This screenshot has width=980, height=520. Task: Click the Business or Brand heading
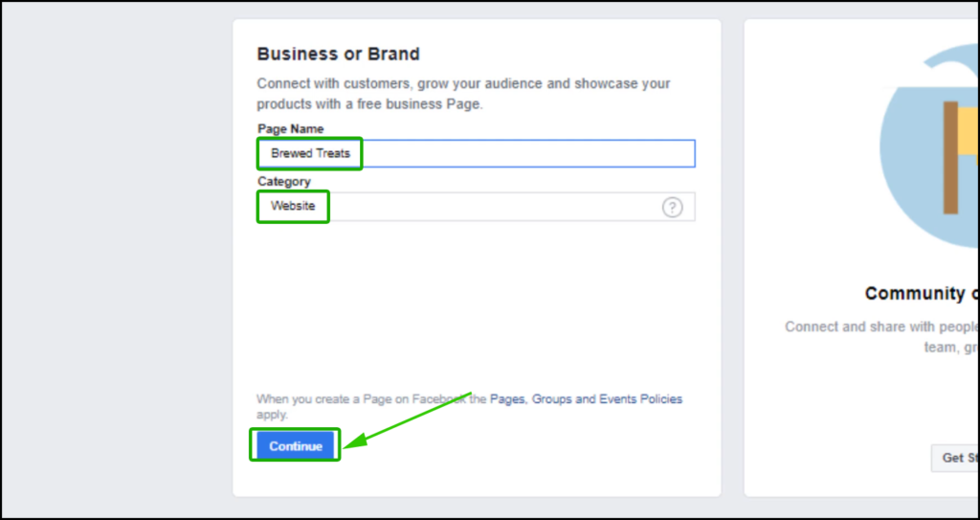click(x=338, y=54)
